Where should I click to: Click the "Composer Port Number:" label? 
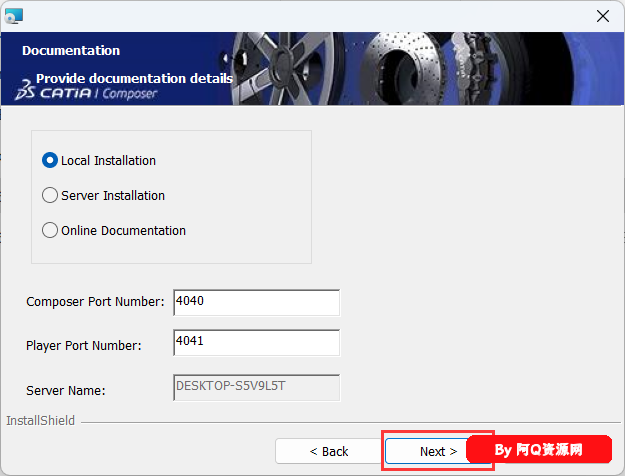coord(95,302)
